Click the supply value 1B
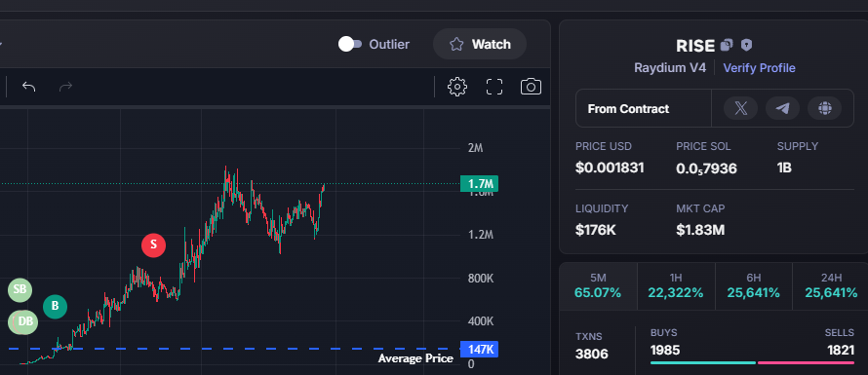868x375 pixels. point(784,169)
